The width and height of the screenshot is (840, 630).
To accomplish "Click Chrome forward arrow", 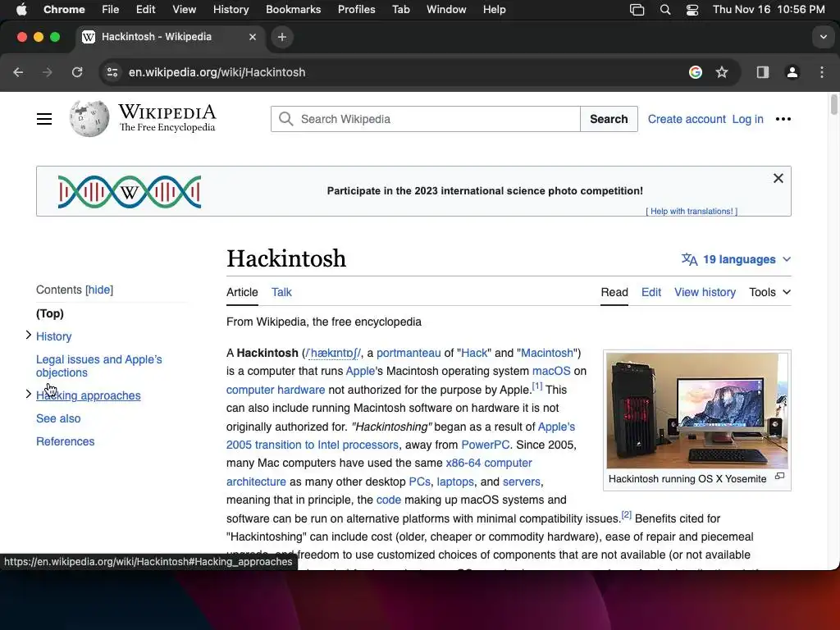I will 48,72.
